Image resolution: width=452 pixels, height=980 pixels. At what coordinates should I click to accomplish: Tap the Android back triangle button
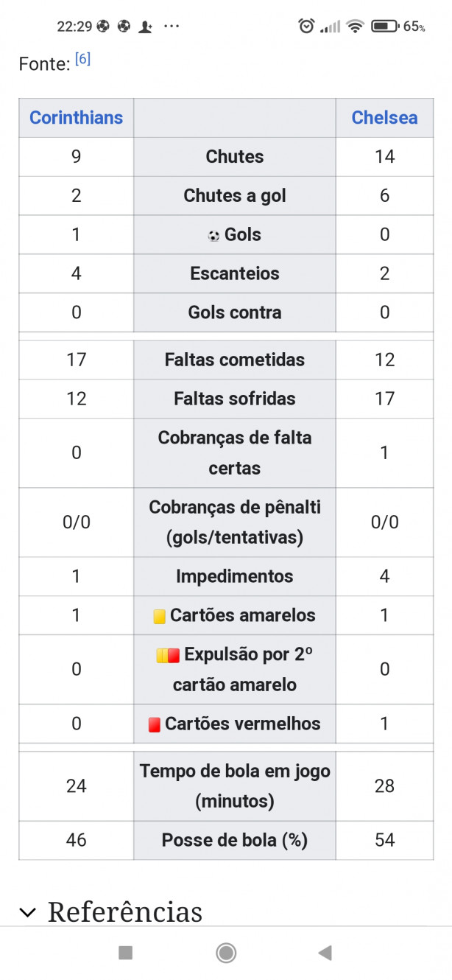[325, 953]
